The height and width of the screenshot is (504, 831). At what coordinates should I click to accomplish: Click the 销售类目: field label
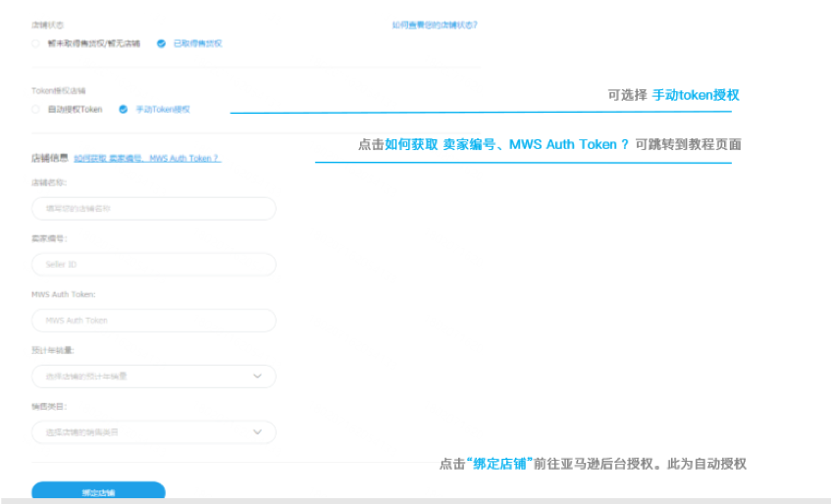49,406
